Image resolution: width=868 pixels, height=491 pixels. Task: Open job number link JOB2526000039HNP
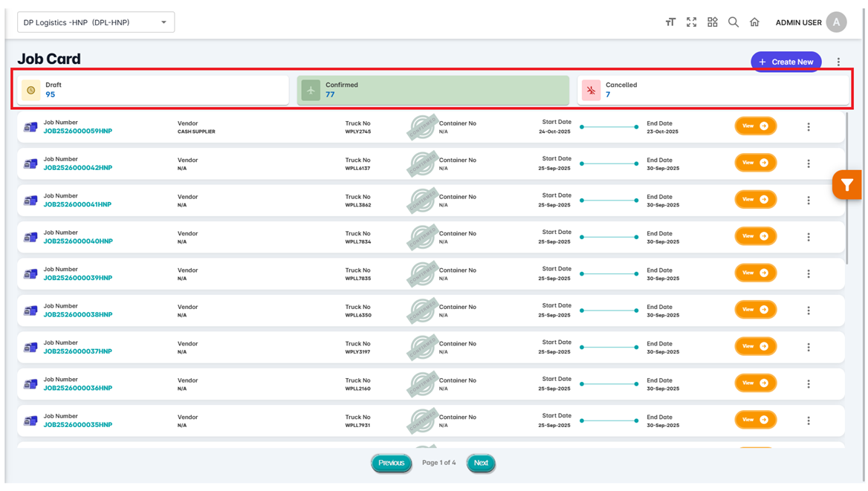click(77, 278)
